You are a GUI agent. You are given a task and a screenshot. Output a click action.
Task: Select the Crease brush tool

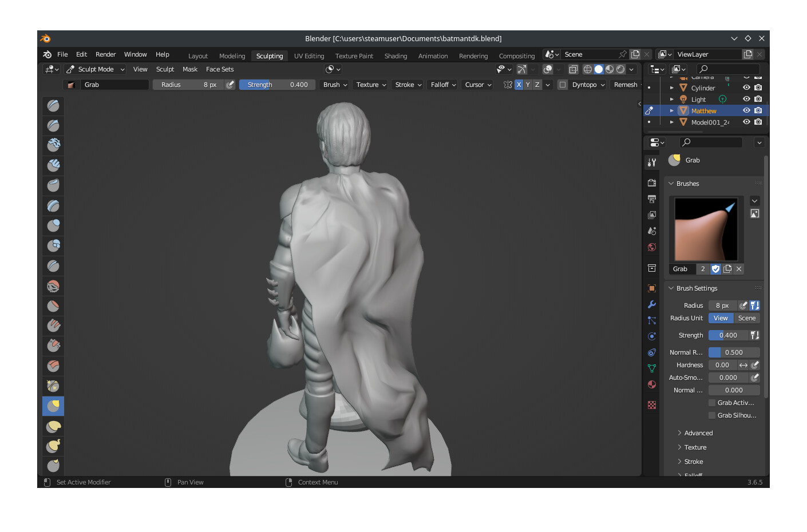(x=53, y=265)
